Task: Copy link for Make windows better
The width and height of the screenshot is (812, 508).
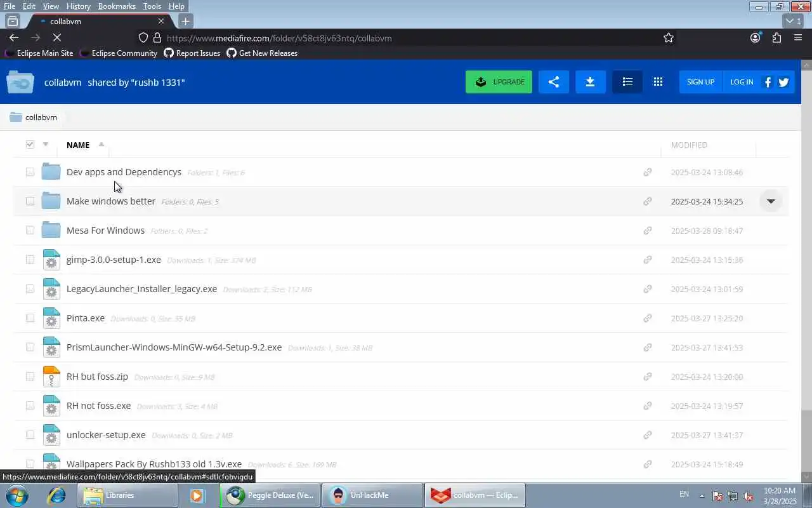Action: click(x=648, y=201)
